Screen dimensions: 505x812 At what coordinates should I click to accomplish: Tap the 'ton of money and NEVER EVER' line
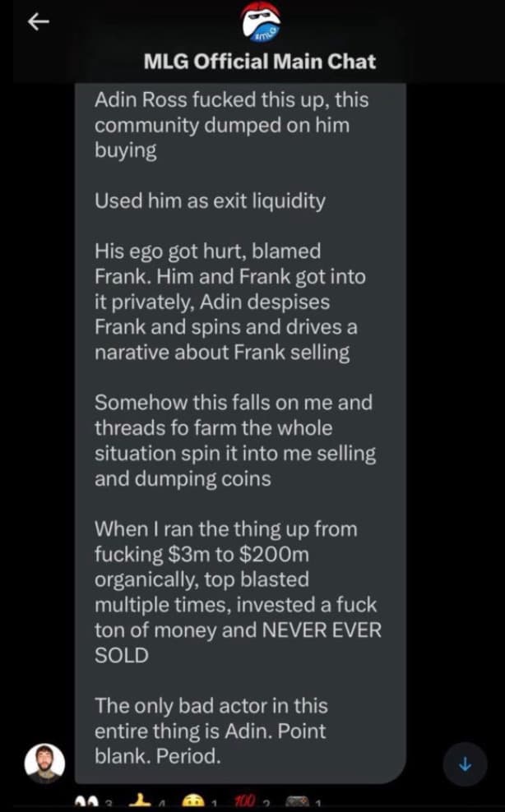pos(238,630)
